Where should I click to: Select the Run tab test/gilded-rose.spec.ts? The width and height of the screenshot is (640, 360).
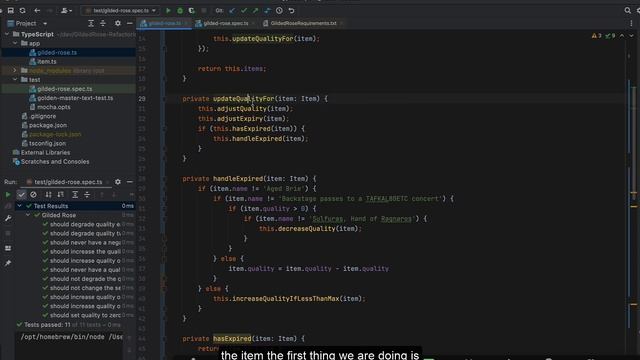point(68,182)
